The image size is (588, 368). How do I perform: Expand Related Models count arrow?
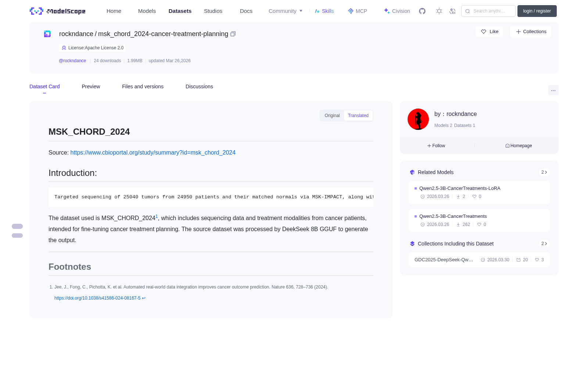544,172
